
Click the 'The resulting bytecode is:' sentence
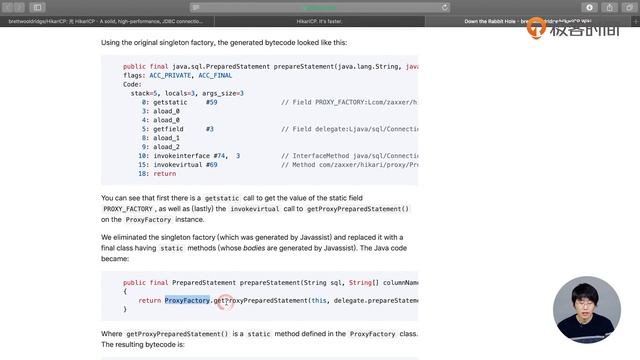(x=143, y=344)
